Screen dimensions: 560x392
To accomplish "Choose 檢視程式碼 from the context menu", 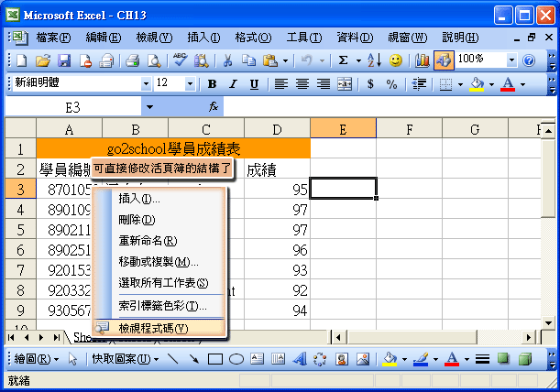I will [153, 328].
